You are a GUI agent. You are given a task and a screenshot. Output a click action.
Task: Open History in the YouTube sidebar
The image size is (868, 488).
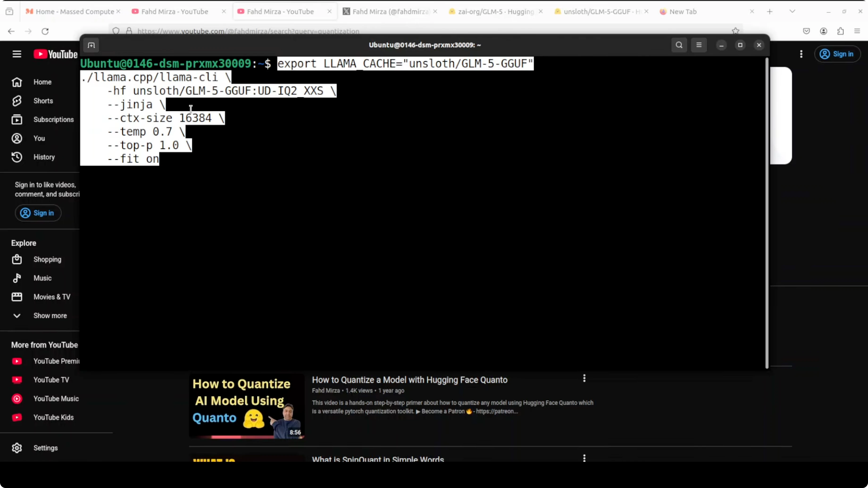[44, 157]
